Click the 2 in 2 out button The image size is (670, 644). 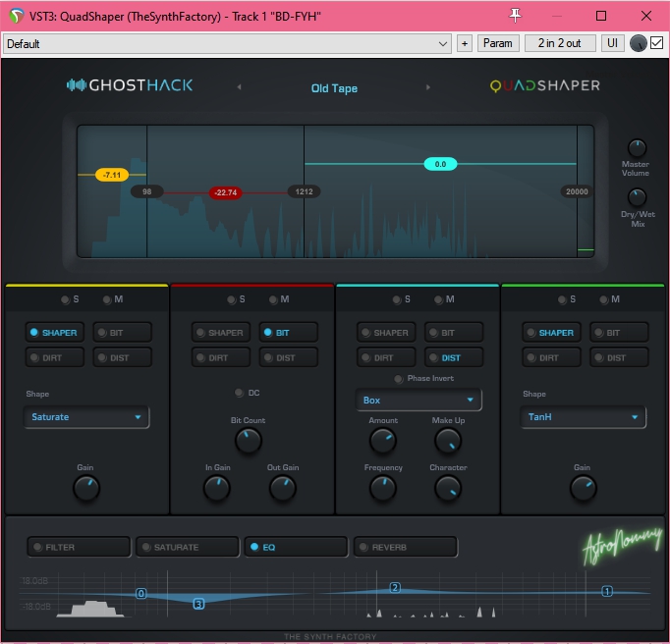coord(560,43)
